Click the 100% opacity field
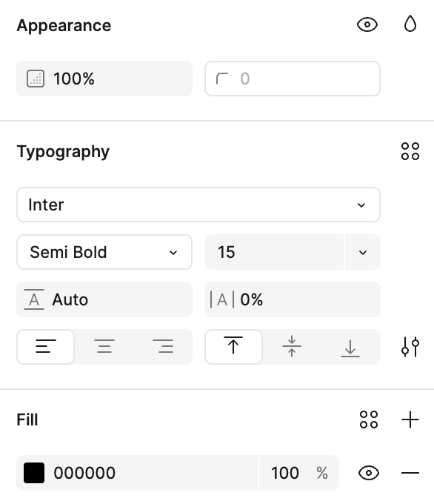The image size is (434, 504). 104,79
